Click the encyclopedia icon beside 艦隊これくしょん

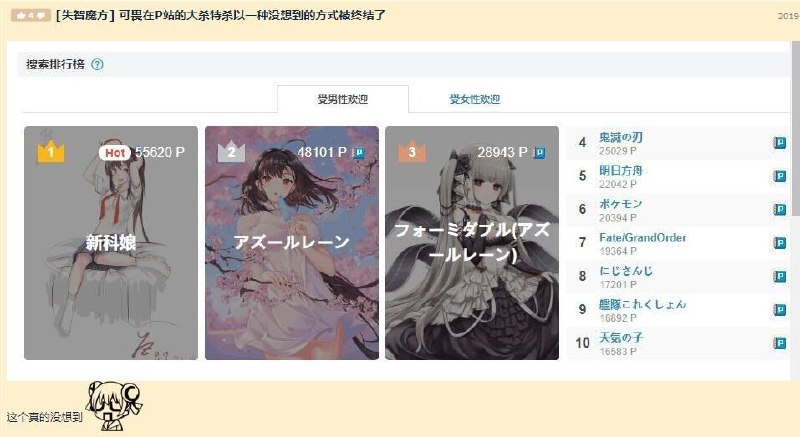point(779,310)
